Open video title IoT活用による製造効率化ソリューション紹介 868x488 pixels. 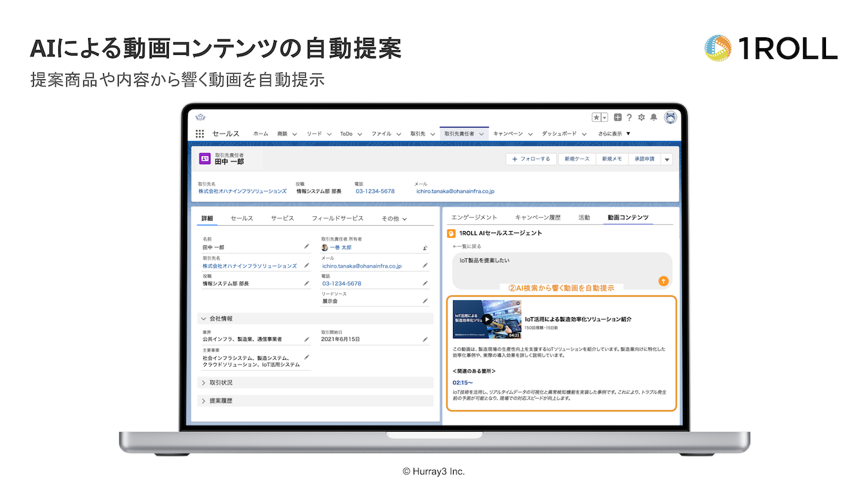[x=578, y=319]
